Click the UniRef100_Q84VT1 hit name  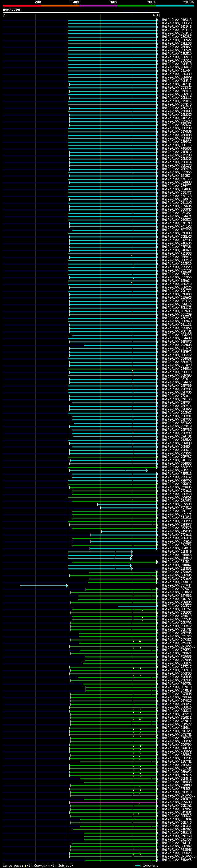pyautogui.click(x=177, y=548)
